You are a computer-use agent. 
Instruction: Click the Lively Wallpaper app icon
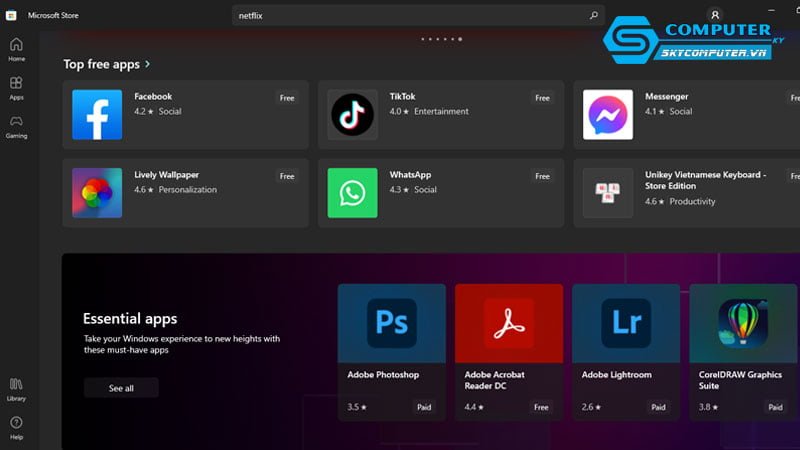(x=97, y=193)
